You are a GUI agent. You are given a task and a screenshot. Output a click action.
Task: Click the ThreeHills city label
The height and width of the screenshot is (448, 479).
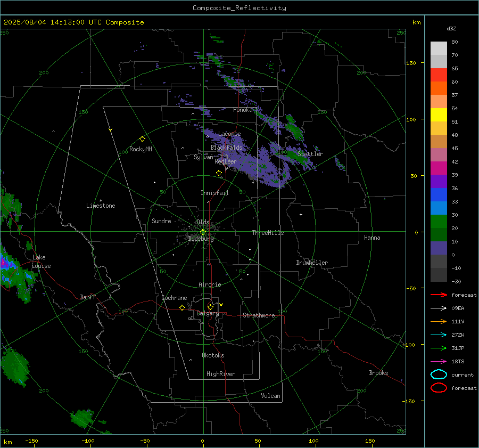click(268, 233)
